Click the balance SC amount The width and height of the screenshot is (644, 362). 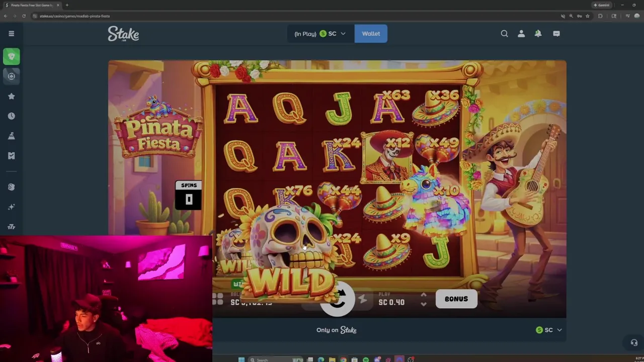coord(251,302)
